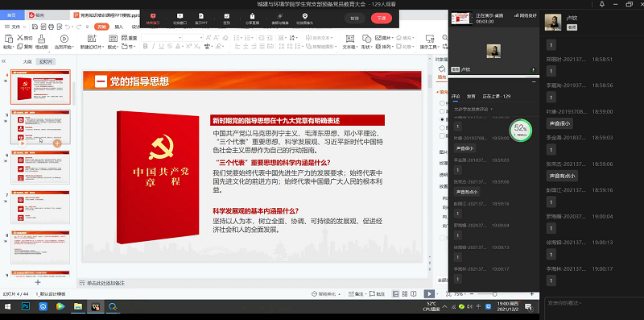Select slide 7 thumbnail
The image size is (644, 320).
[x=40, y=207]
